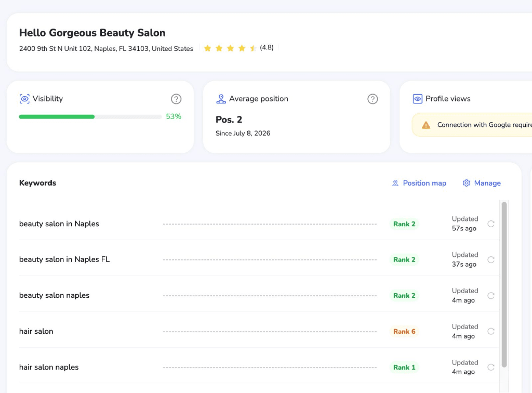The image size is (532, 393).
Task: Click the Connection with Google required notice
Action: click(472, 125)
